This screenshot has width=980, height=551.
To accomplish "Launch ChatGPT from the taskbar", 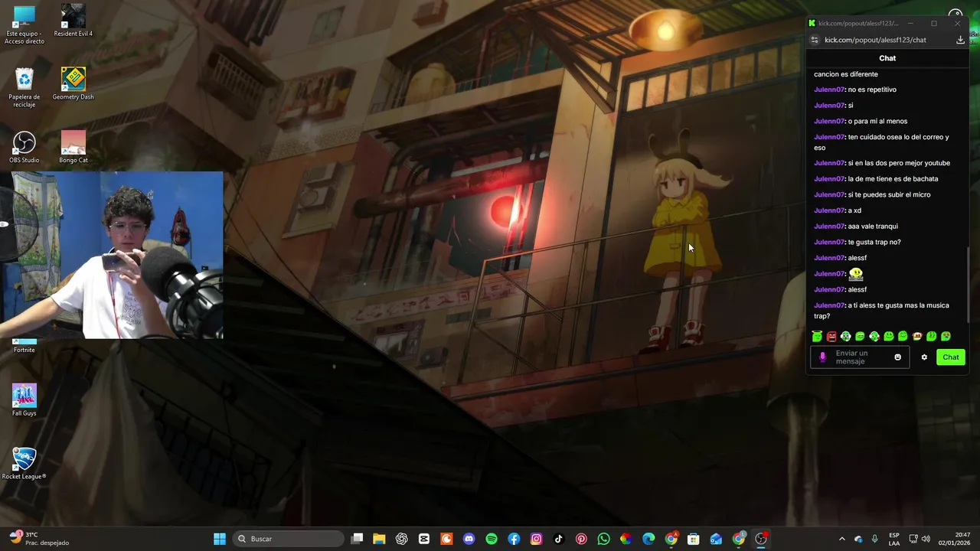I will click(402, 539).
